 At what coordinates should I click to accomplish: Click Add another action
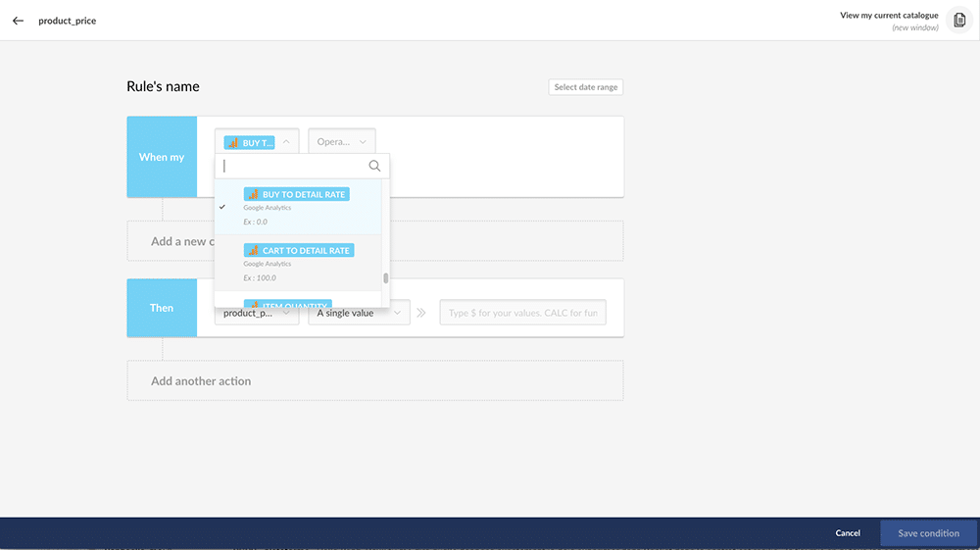pyautogui.click(x=375, y=380)
